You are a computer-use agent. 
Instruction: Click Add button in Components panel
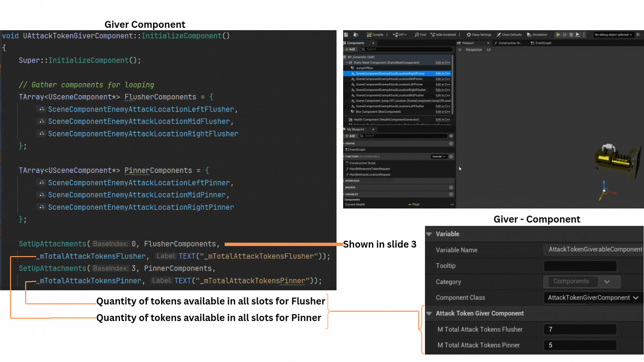350,49
